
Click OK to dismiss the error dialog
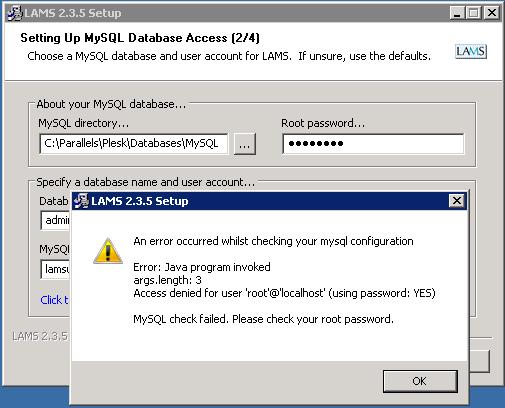point(420,381)
